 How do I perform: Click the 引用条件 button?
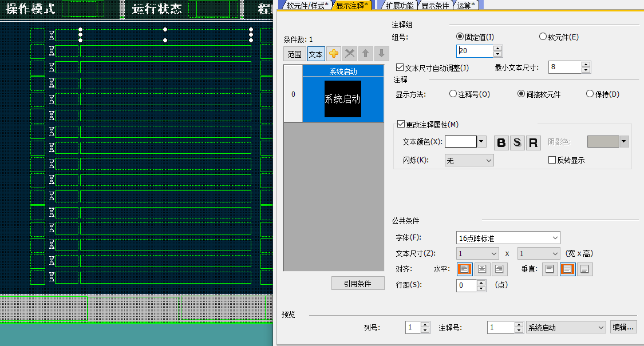point(358,284)
